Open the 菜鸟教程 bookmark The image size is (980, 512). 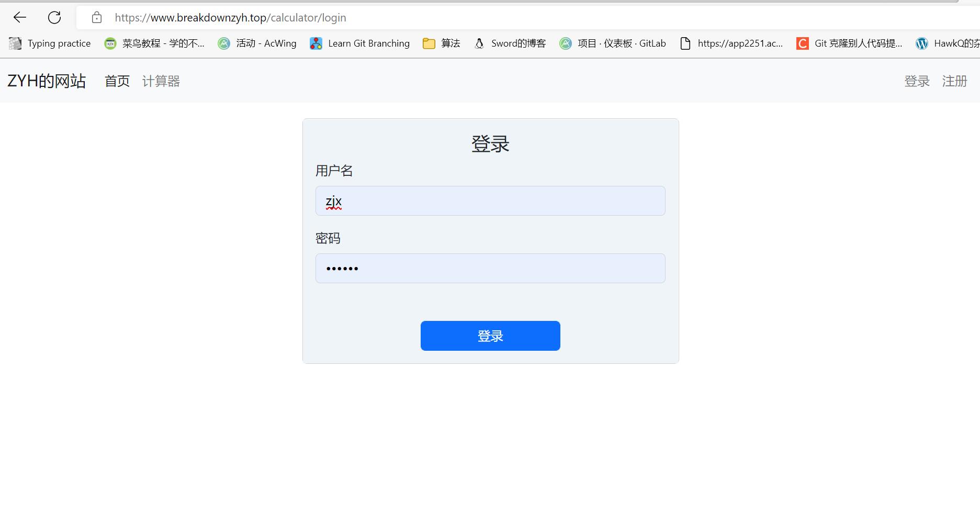pos(154,43)
